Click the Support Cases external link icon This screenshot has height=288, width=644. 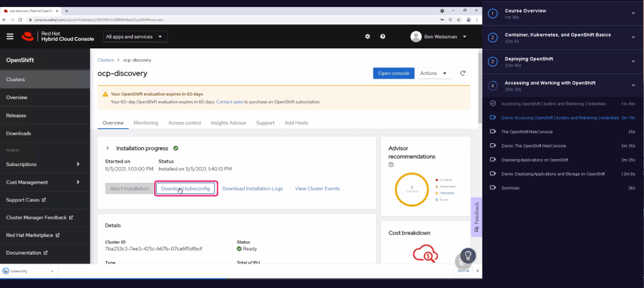pyautogui.click(x=44, y=200)
